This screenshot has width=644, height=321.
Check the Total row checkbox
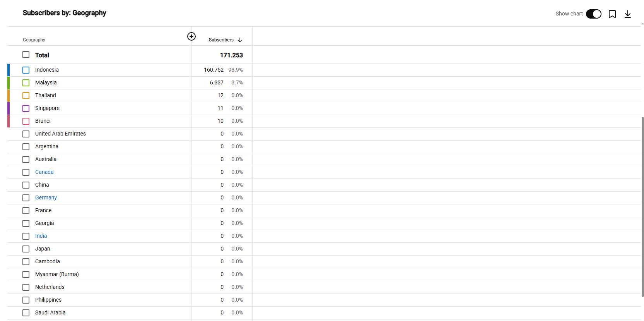(x=26, y=55)
